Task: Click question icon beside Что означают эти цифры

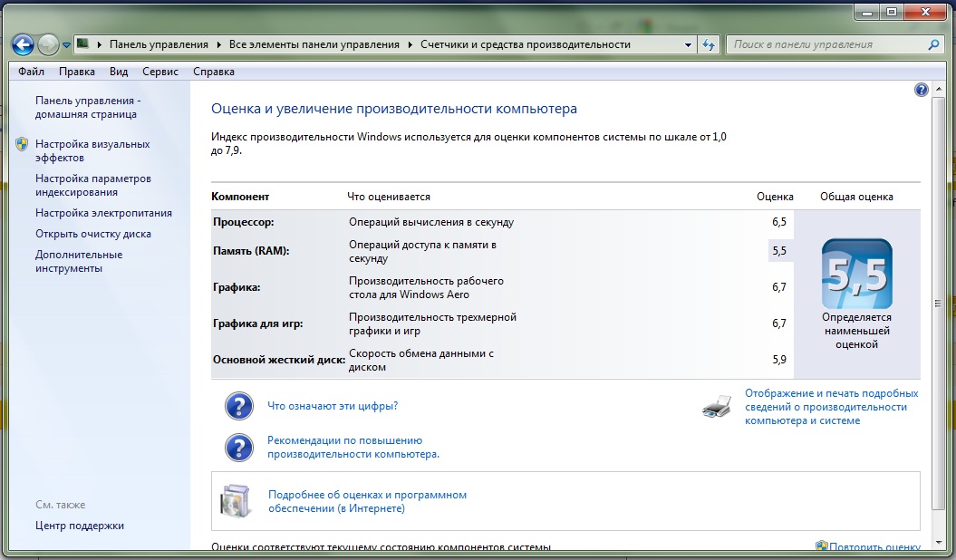Action: pos(239,406)
